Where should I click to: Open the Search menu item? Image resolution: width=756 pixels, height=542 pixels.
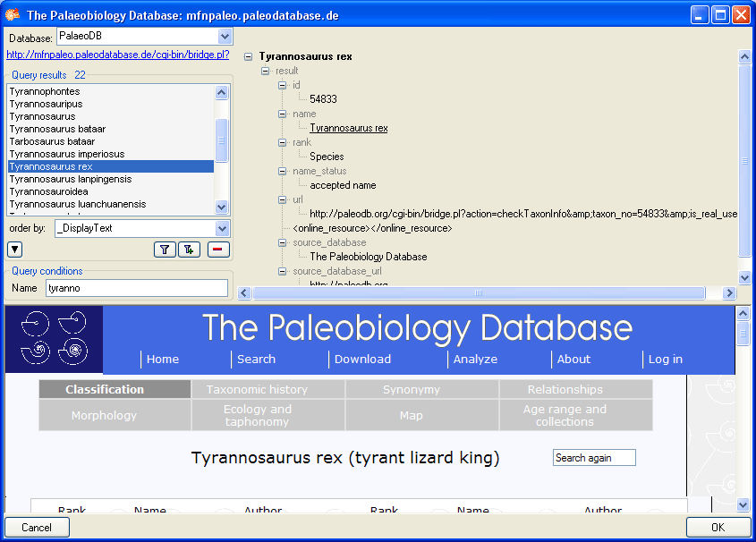(256, 359)
